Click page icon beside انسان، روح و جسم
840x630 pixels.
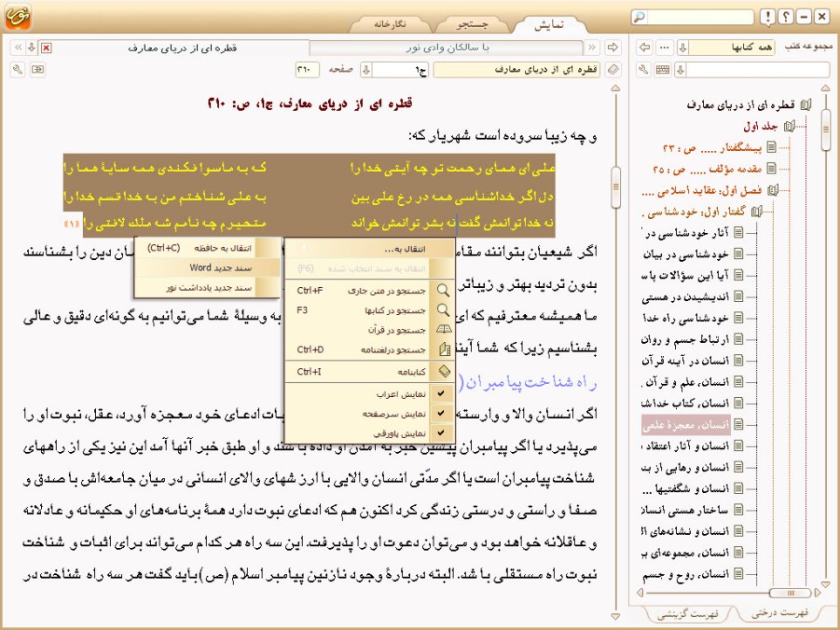pos(738,574)
